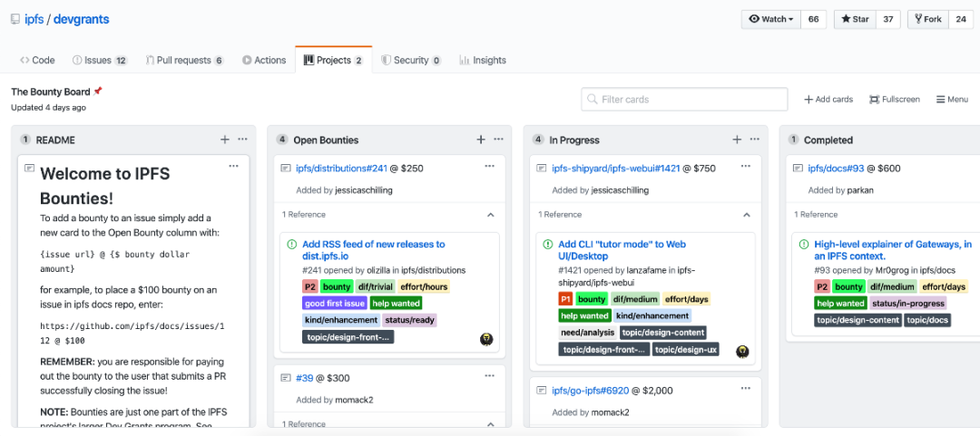Click the status/in-progress label
Image resolution: width=980 pixels, height=436 pixels.
coord(908,304)
